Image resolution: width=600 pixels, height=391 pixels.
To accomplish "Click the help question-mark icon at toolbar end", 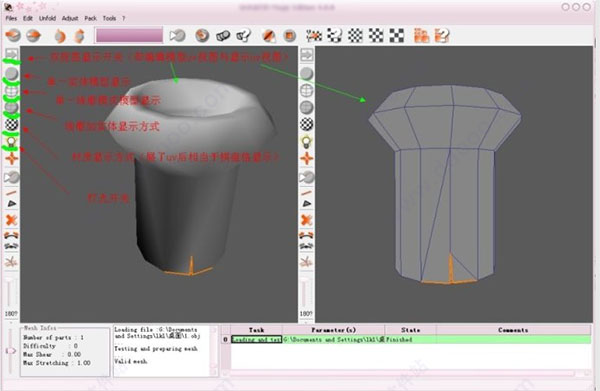I will point(442,36).
